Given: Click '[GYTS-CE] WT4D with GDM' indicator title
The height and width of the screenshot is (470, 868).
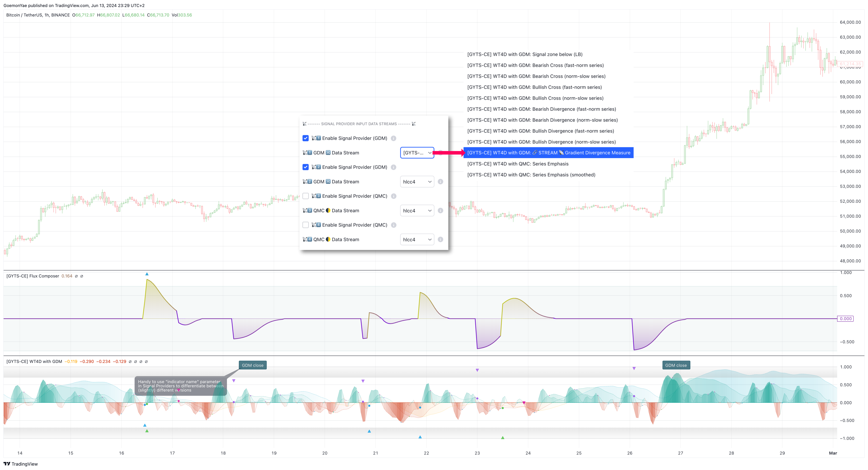Looking at the screenshot, I should [x=34, y=361].
